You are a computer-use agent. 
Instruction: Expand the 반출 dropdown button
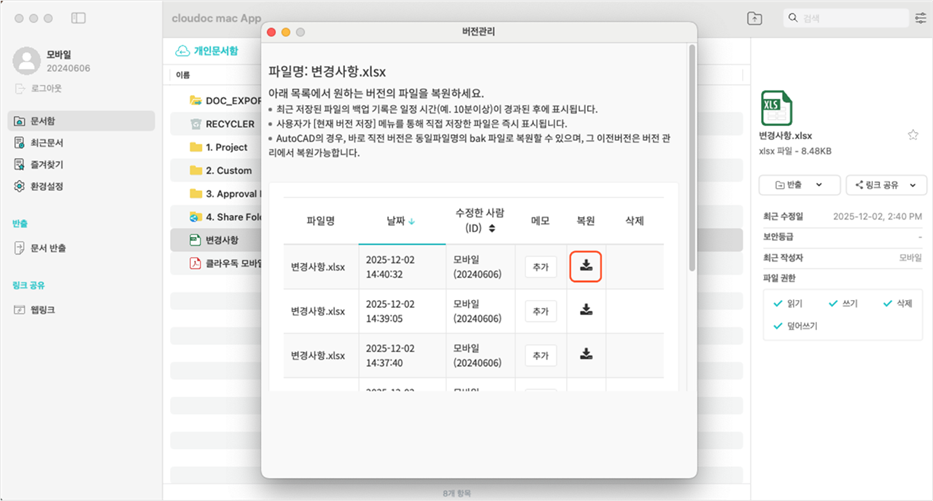point(799,185)
